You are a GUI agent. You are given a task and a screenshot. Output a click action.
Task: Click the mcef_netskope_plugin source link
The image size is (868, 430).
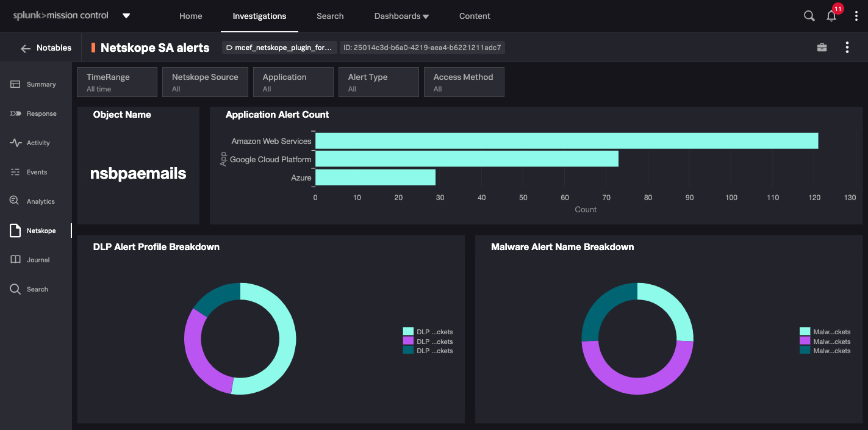(x=279, y=47)
